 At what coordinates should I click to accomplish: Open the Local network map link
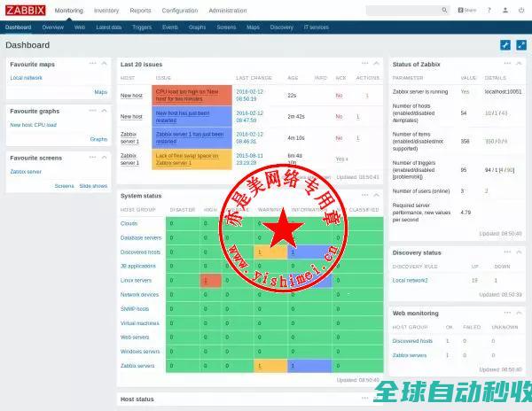(x=26, y=78)
